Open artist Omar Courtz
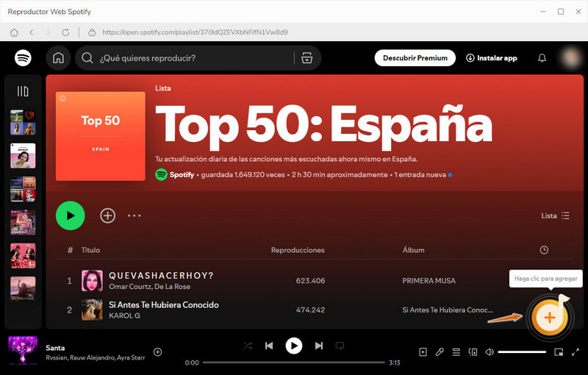This screenshot has height=375, width=588. [130, 287]
